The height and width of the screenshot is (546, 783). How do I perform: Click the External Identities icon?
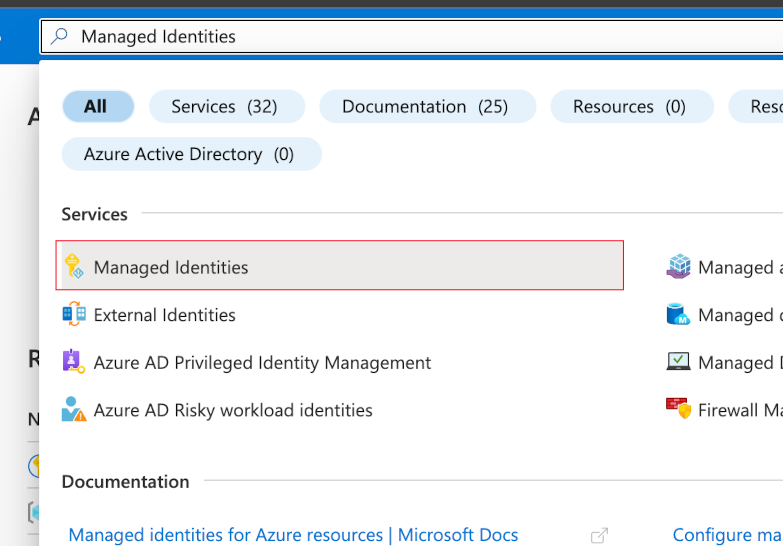click(74, 315)
